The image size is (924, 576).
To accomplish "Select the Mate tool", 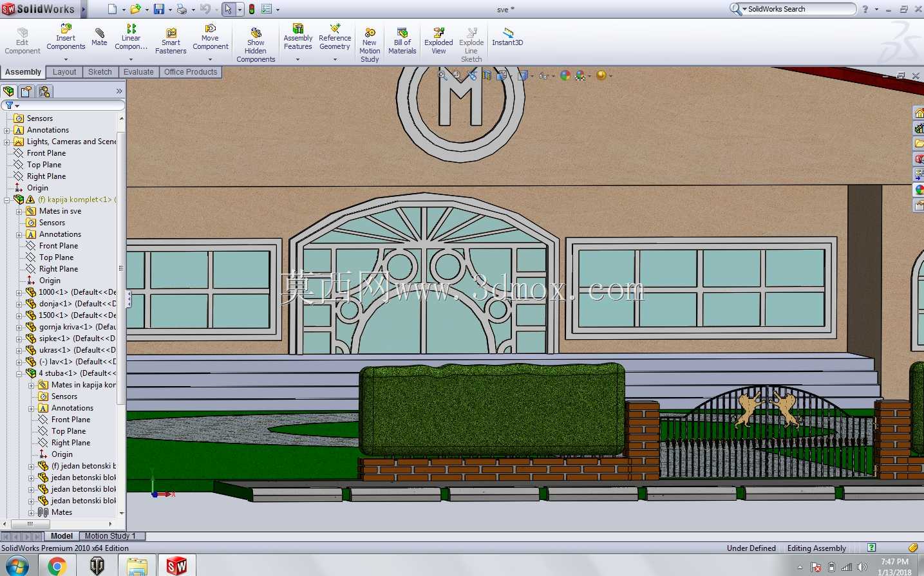I will point(99,37).
